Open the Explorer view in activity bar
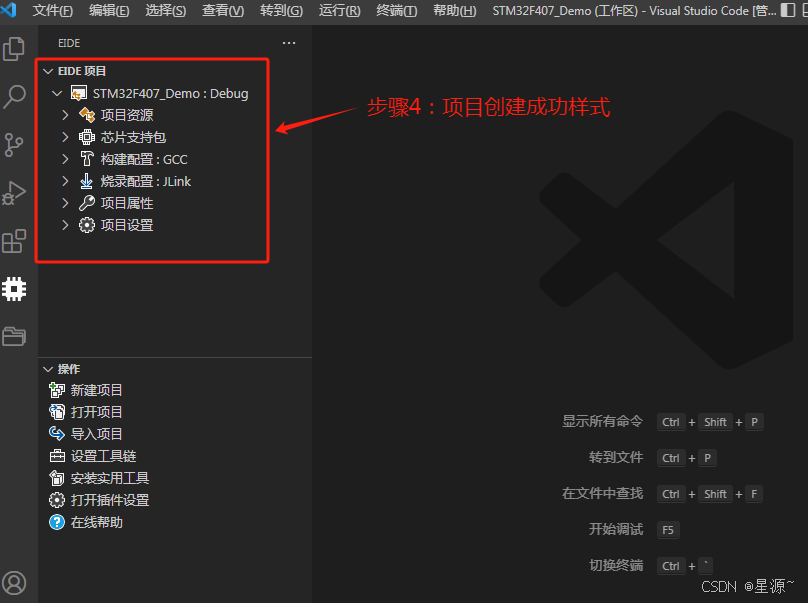 14,49
